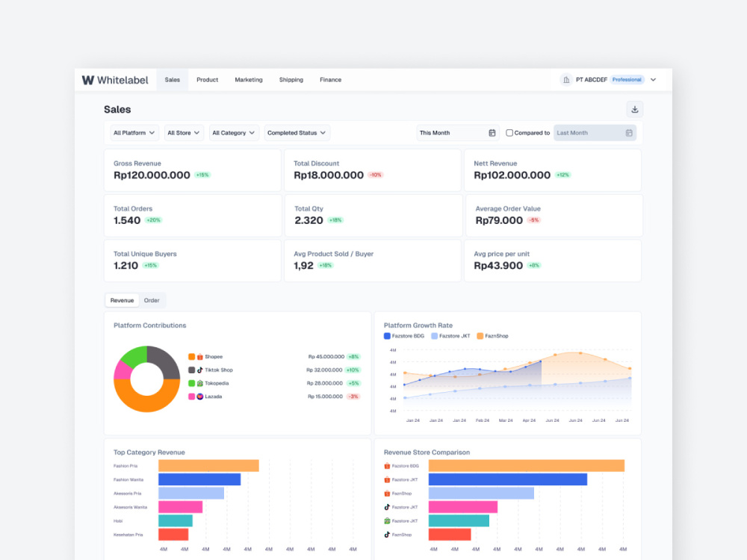Click the Tokopedia icon in Platform Contributions
This screenshot has width=747, height=560.
200,383
